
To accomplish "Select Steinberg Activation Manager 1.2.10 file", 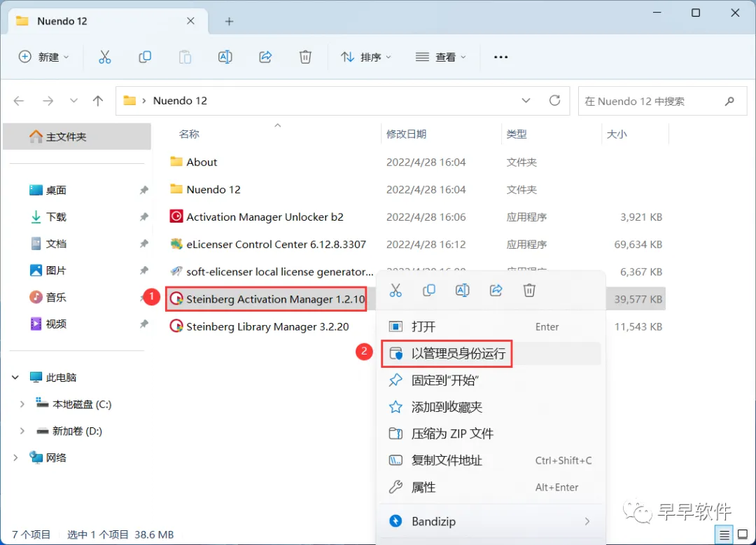I will [267, 299].
